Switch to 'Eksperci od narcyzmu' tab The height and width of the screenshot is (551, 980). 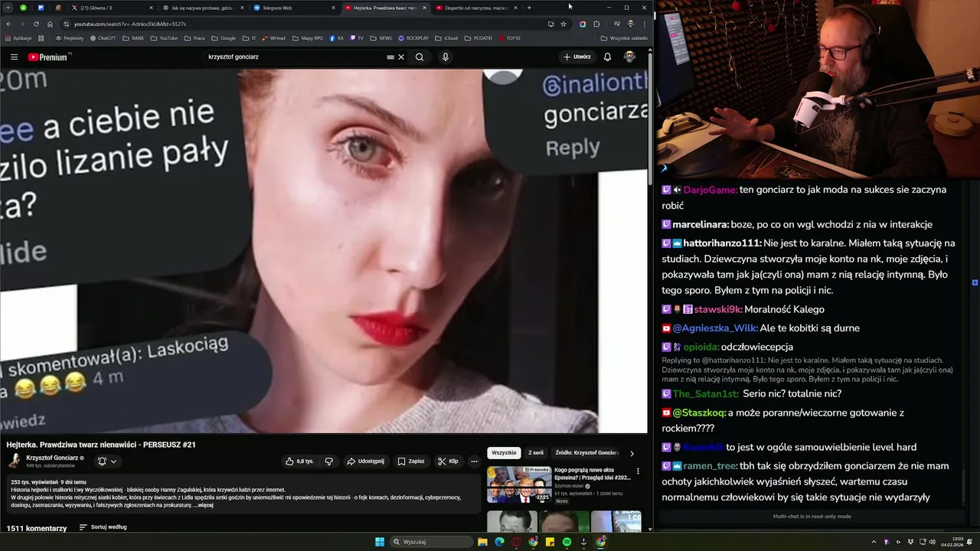click(475, 8)
